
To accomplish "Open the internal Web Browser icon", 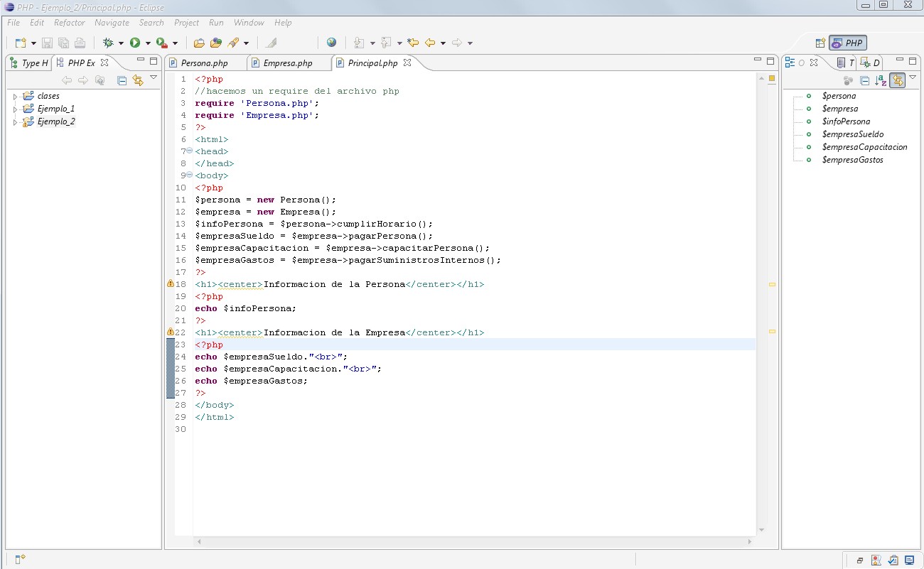I will click(331, 43).
